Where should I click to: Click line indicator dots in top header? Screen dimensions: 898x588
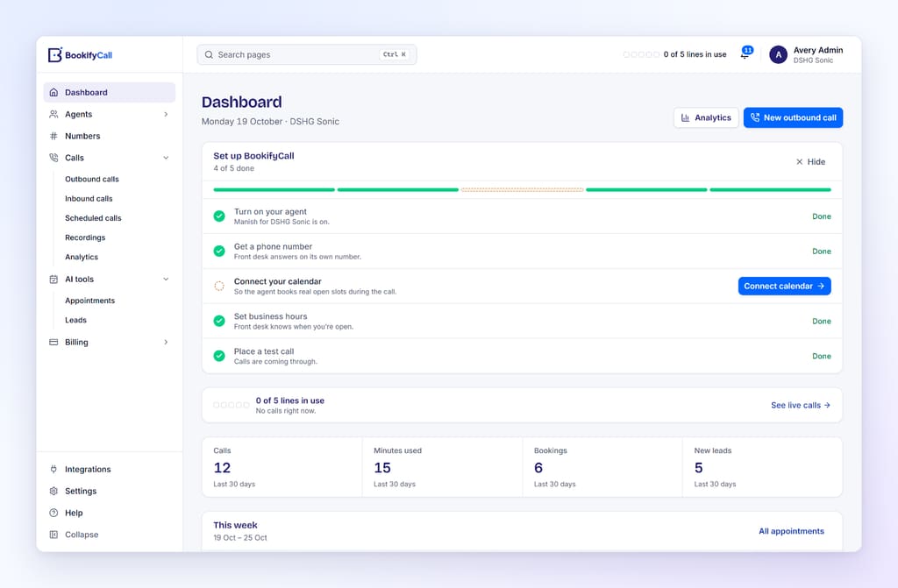click(641, 54)
